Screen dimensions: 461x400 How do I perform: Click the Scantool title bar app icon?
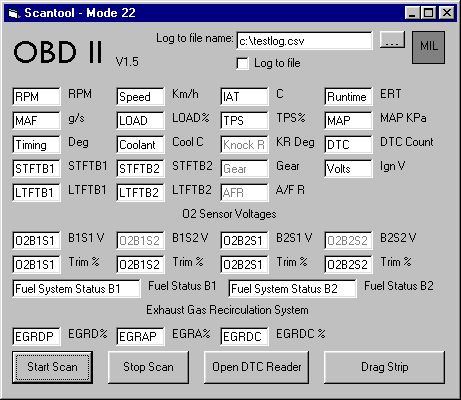(13, 14)
